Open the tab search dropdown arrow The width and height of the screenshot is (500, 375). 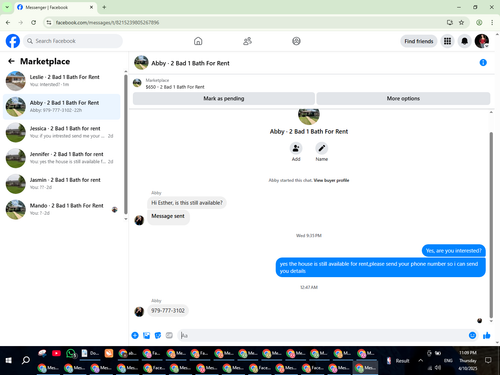click(x=7, y=7)
